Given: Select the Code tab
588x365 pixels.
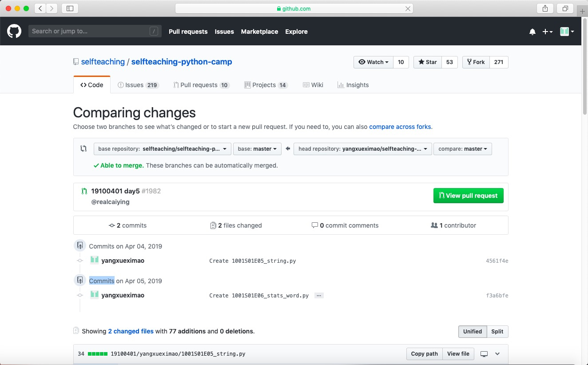Looking at the screenshot, I should coord(92,85).
